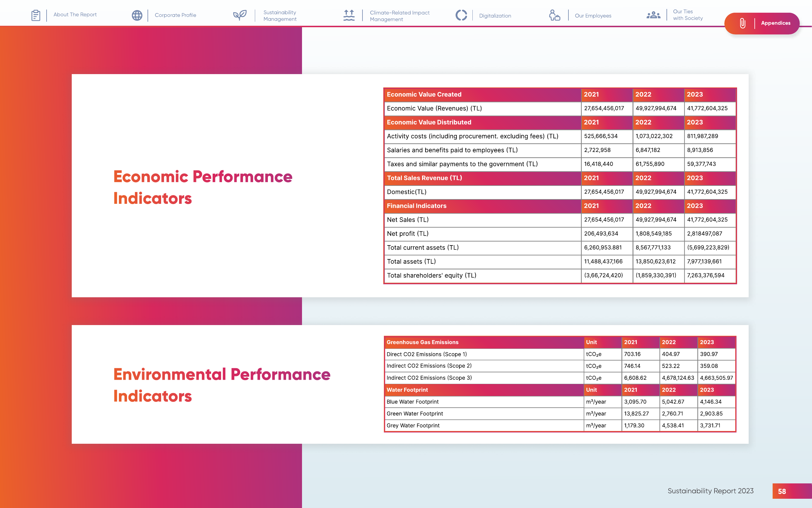Screen dimensions: 812x508
Task: Click the Climate-Related Impact waves icon
Action: point(349,15)
